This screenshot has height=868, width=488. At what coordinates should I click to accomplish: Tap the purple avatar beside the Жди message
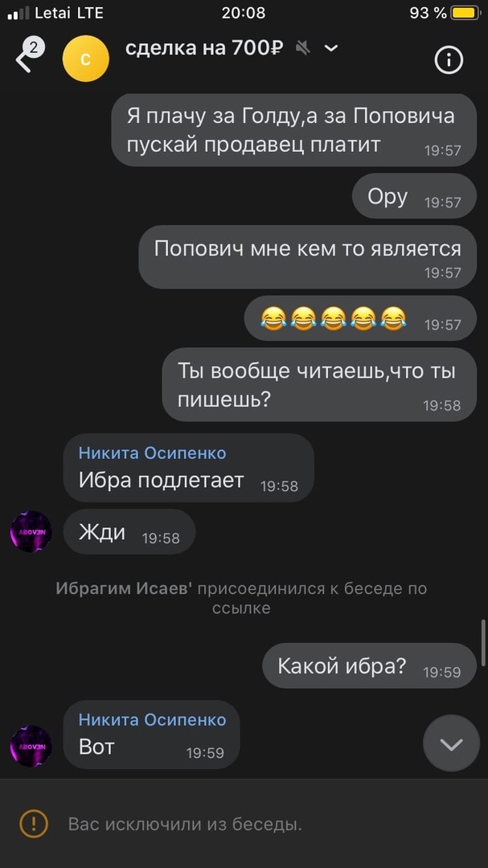(31, 531)
